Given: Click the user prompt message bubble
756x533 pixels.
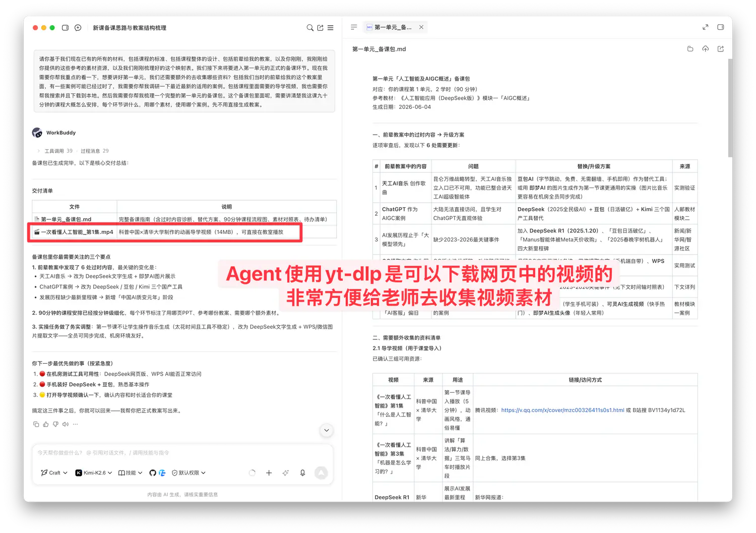Looking at the screenshot, I should pos(184,81).
